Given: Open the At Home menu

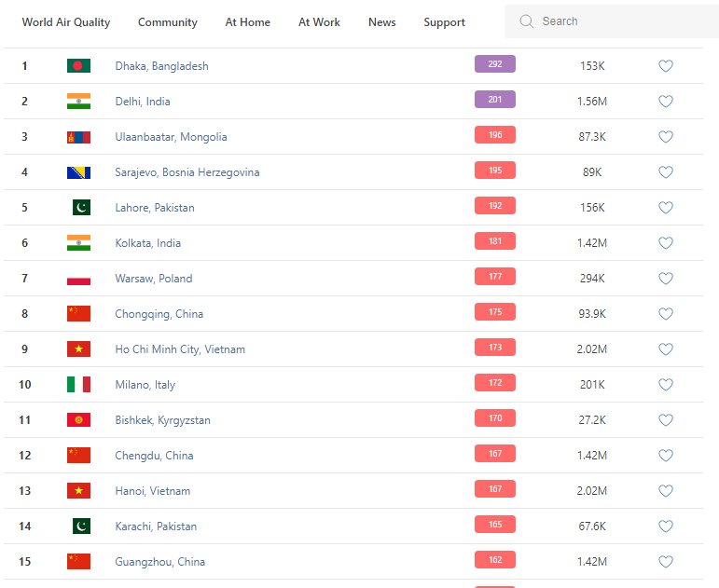Looking at the screenshot, I should tap(247, 22).
